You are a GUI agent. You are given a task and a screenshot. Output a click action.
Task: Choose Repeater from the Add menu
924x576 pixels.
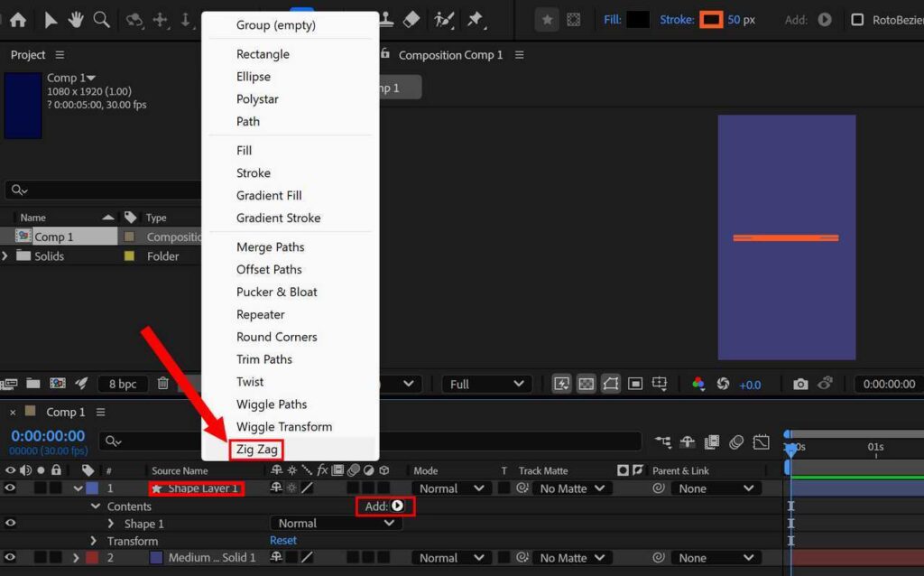[x=261, y=314]
